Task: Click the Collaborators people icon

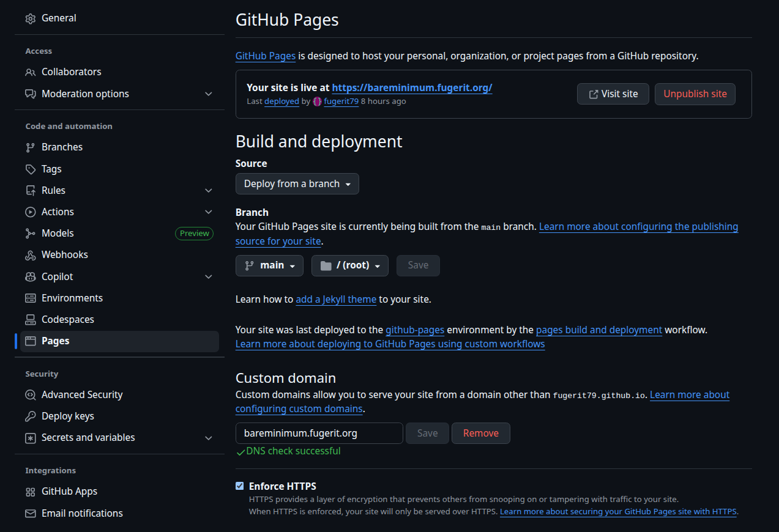Action: pos(31,72)
